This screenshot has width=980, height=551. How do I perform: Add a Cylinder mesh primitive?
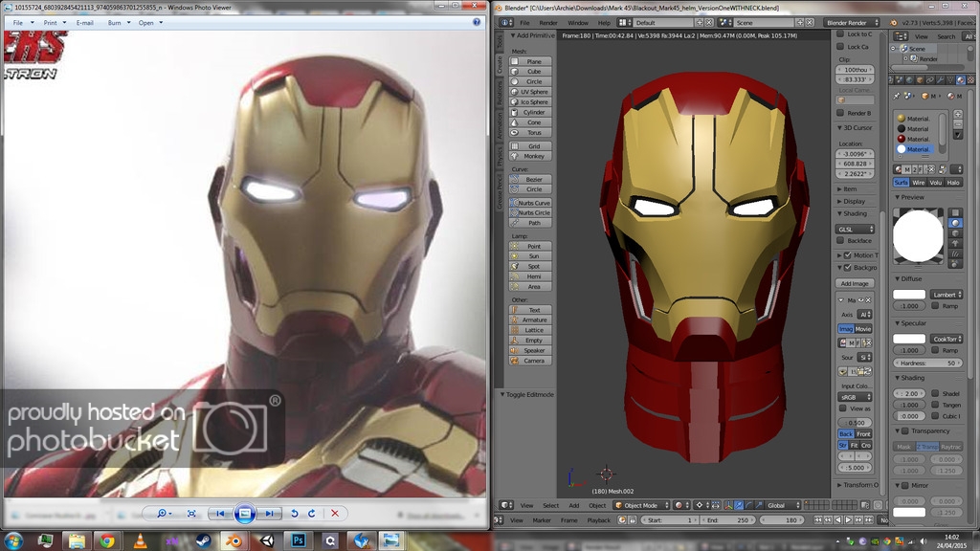pyautogui.click(x=530, y=113)
